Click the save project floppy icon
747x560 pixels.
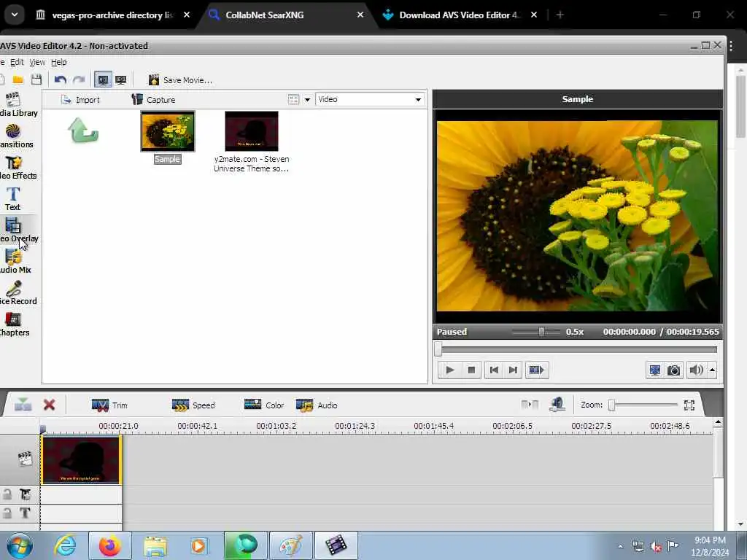(x=36, y=79)
